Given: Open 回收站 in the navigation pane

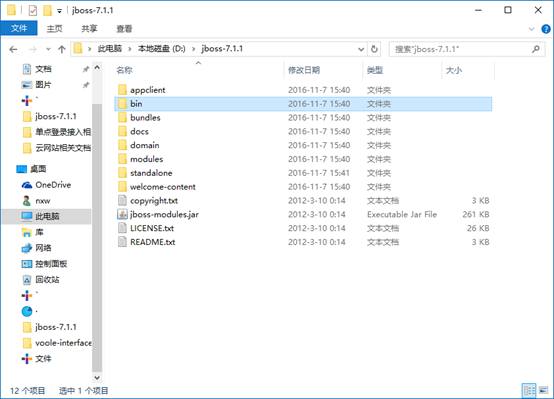Looking at the screenshot, I should coord(47,280).
